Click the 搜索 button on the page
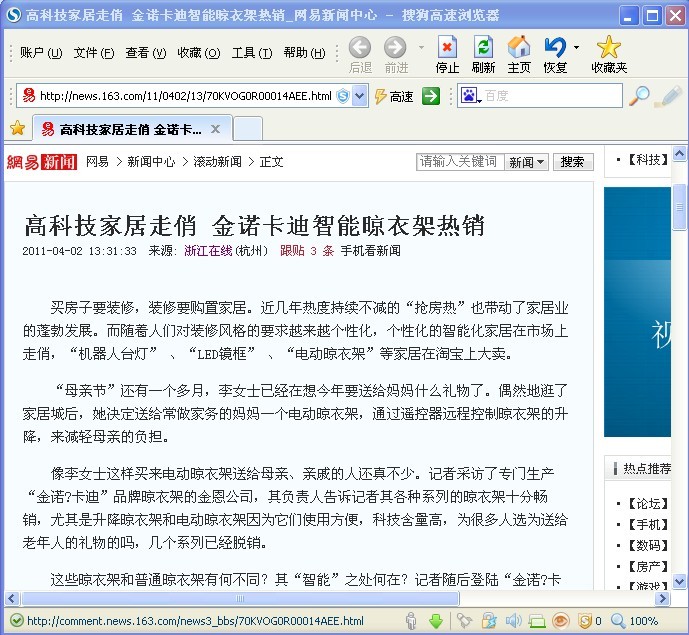689x635 pixels. [x=573, y=162]
